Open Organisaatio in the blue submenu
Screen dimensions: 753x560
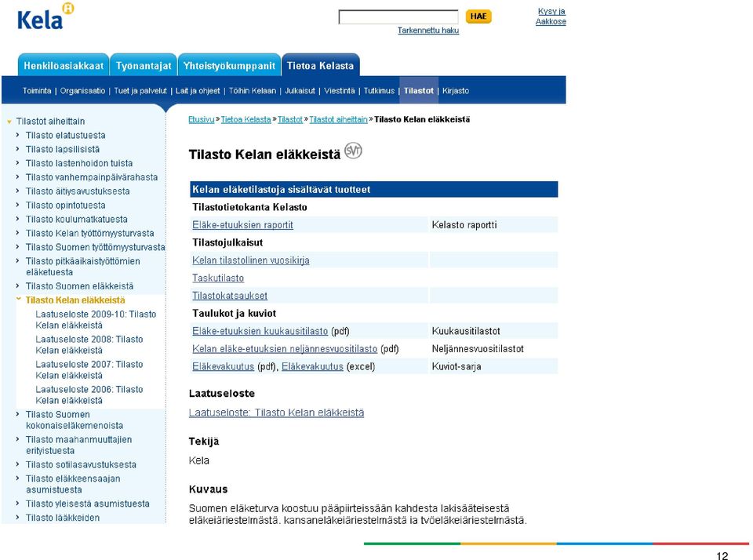[82, 91]
